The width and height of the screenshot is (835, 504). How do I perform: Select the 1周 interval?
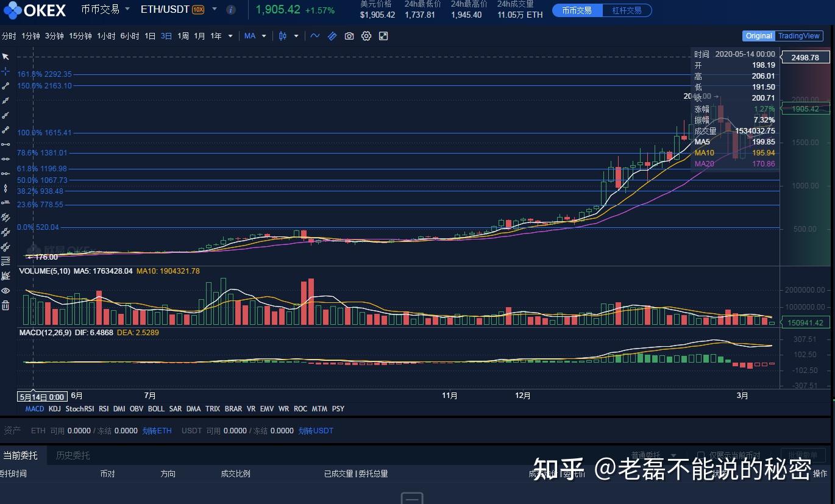[183, 36]
